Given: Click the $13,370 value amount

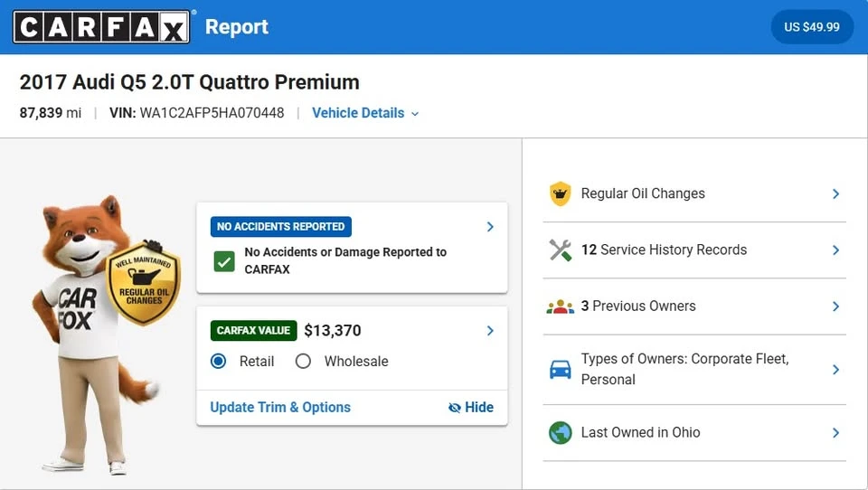Looking at the screenshot, I should (333, 331).
